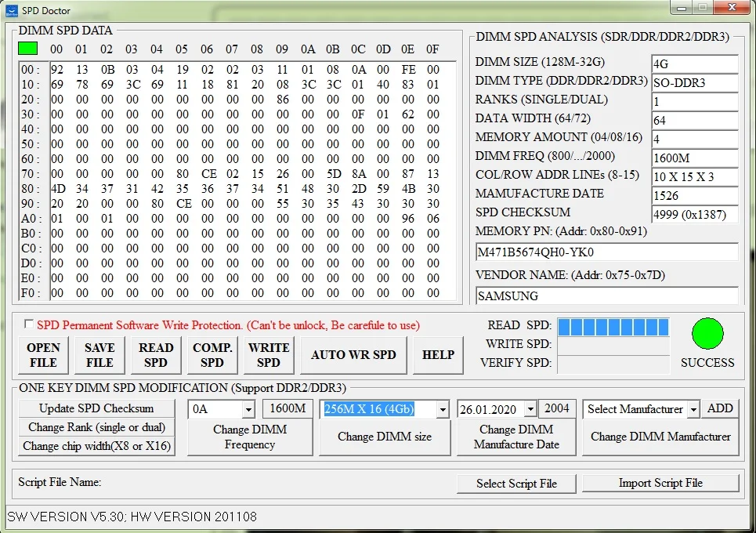Image resolution: width=756 pixels, height=533 pixels.
Task: Click memory PN field M471B5674QH0-YK0
Action: coord(606,252)
